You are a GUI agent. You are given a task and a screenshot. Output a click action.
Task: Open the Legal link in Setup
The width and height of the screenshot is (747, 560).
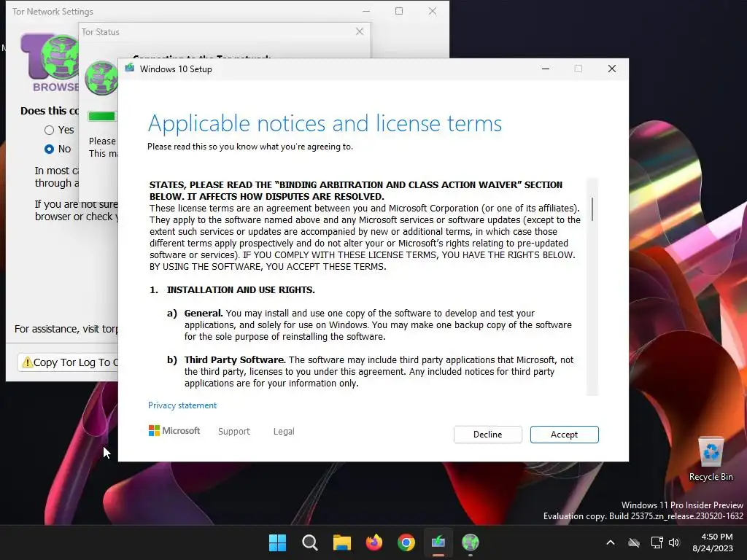coord(284,431)
